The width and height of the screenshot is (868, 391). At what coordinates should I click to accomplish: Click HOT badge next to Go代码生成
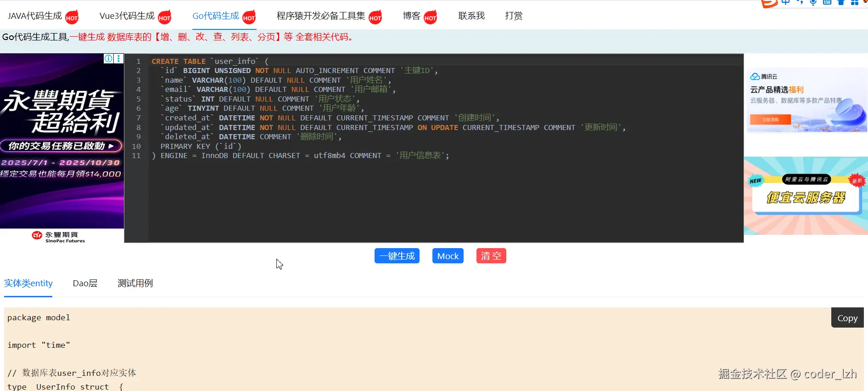249,18
